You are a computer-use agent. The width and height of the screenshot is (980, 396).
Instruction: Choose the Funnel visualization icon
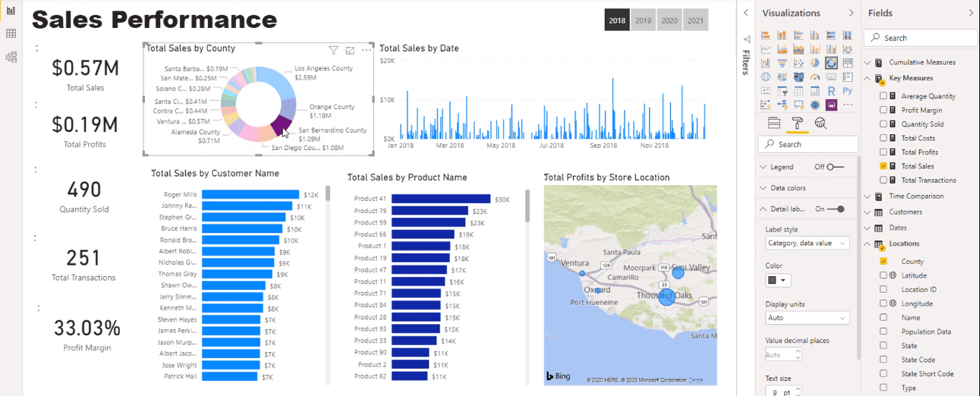tap(782, 63)
